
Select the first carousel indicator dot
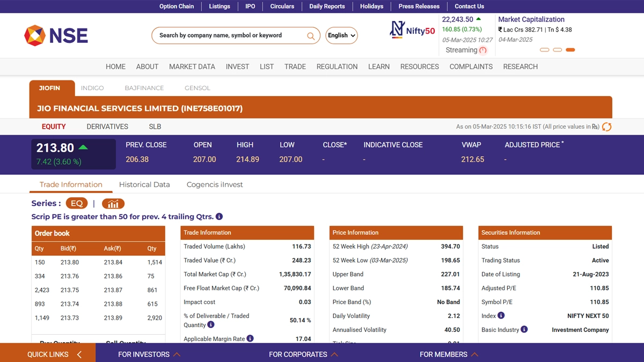544,50
